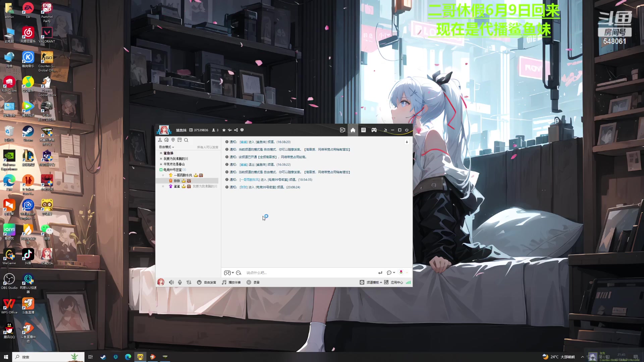Click the mini-mode arrow icon in YY header
This screenshot has height=362, width=644.
[385, 130]
